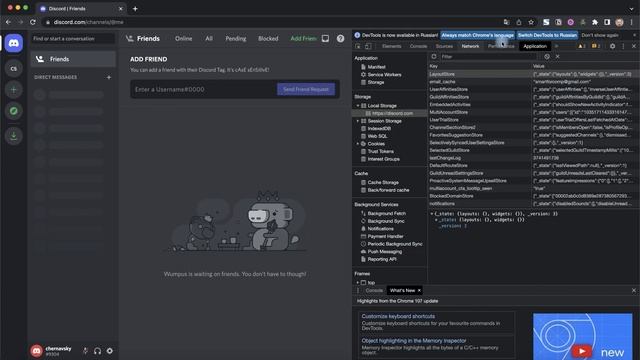The width and height of the screenshot is (640, 360).
Task: Switch to Console tab in drawer
Action: (374, 291)
